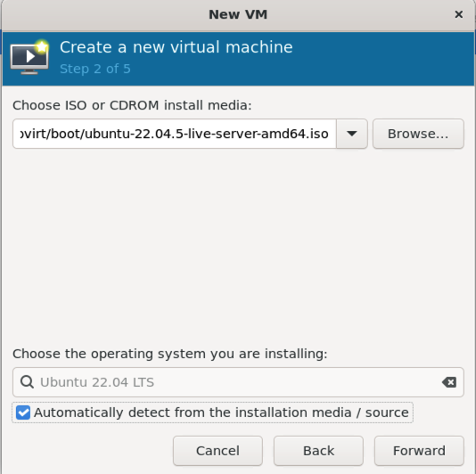The width and height of the screenshot is (476, 474).
Task: Clear the Ubuntu 22.04 LTS OS entry
Action: click(x=449, y=382)
